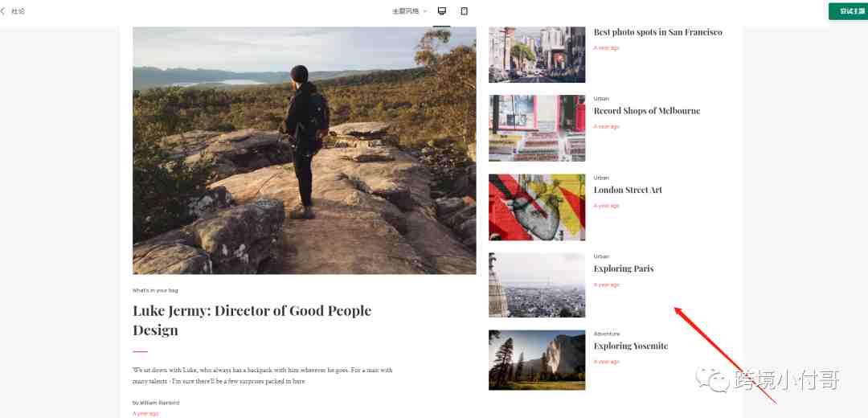The width and height of the screenshot is (868, 418).
Task: Open Exploring Yosemite article title
Action: pos(631,346)
